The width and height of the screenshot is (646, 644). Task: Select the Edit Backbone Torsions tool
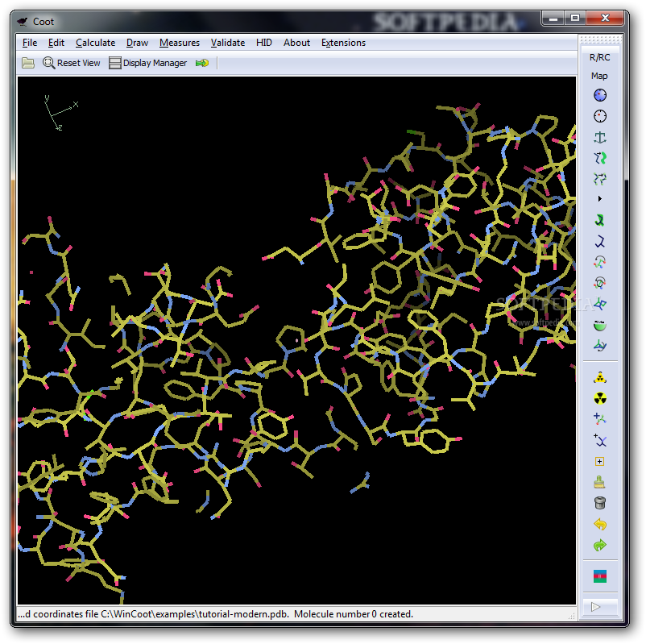click(600, 346)
